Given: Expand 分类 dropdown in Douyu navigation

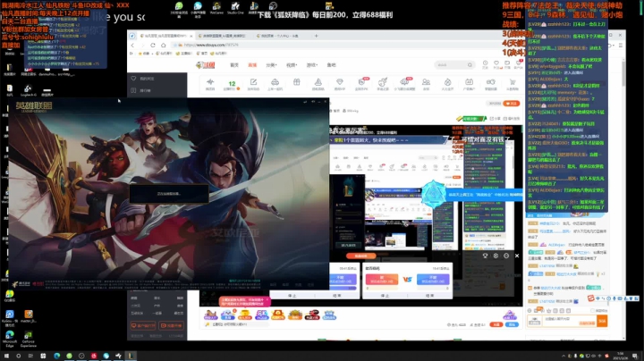Looking at the screenshot, I should [x=271, y=65].
